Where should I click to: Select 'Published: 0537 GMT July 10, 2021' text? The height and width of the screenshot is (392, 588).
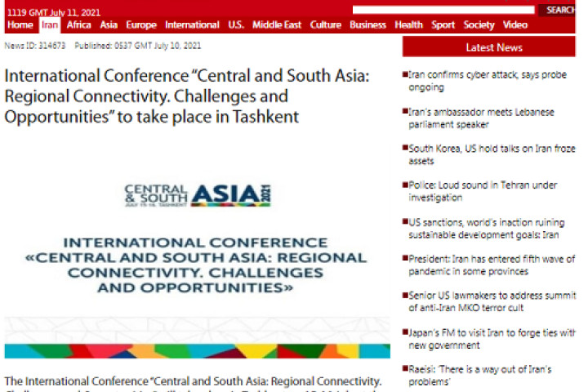pyautogui.click(x=138, y=46)
